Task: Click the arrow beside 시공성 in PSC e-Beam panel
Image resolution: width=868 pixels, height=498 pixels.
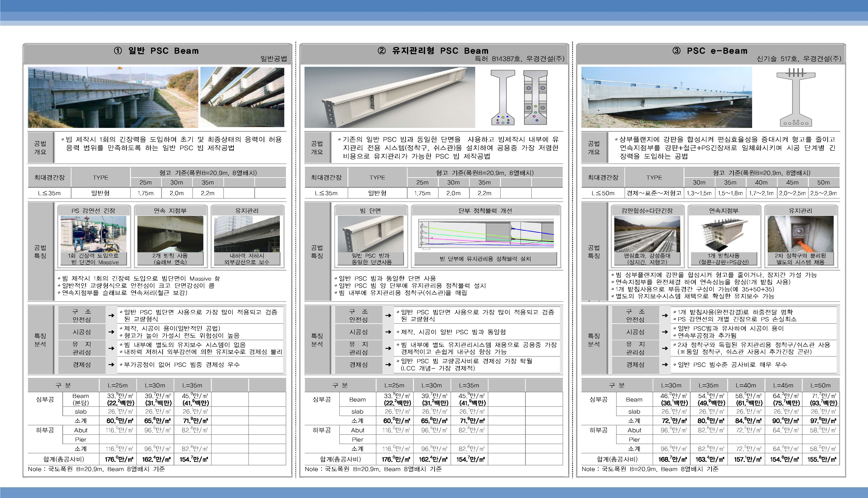Action: 664,332
